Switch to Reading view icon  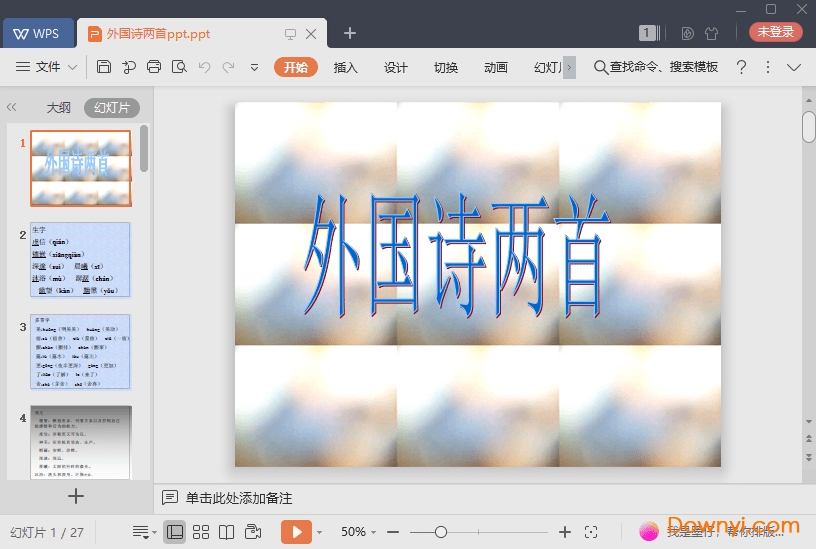226,532
